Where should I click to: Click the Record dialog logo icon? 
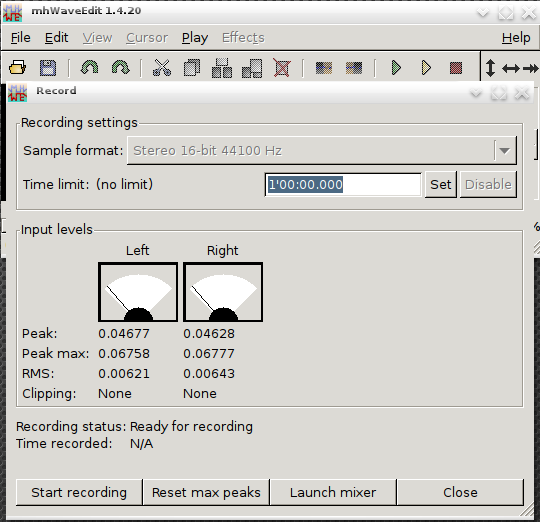tap(18, 92)
